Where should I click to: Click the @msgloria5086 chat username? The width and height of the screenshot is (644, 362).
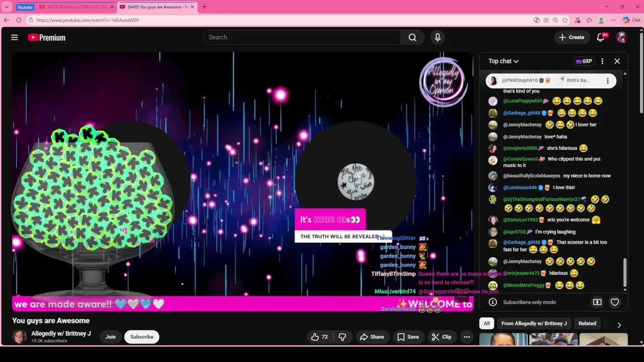click(520, 148)
